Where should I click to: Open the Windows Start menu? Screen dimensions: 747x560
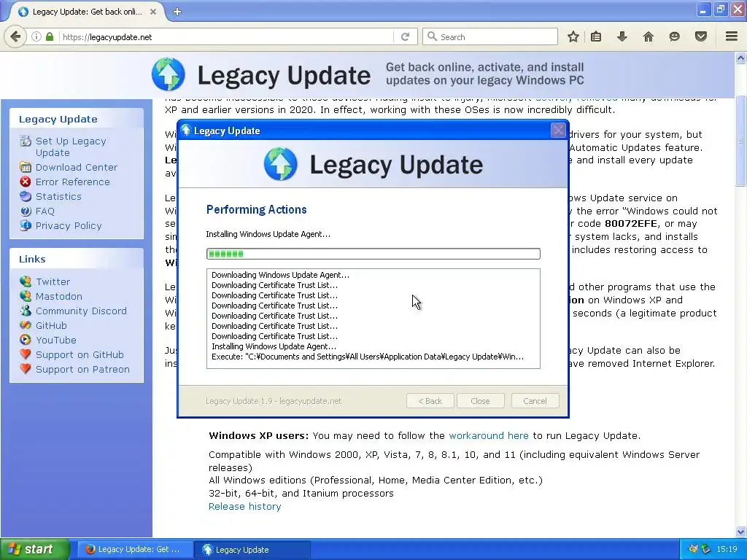pos(35,549)
